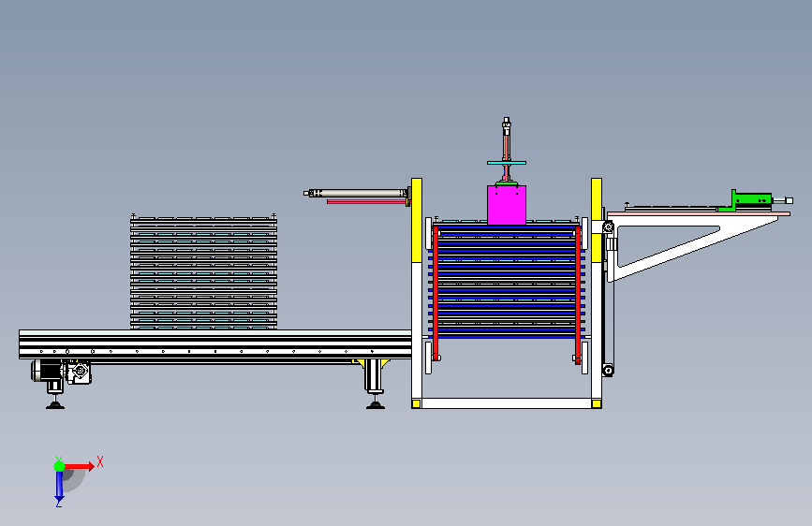Click the red X axis arrow of the triad
The width and height of the screenshot is (812, 526).
pos(78,466)
